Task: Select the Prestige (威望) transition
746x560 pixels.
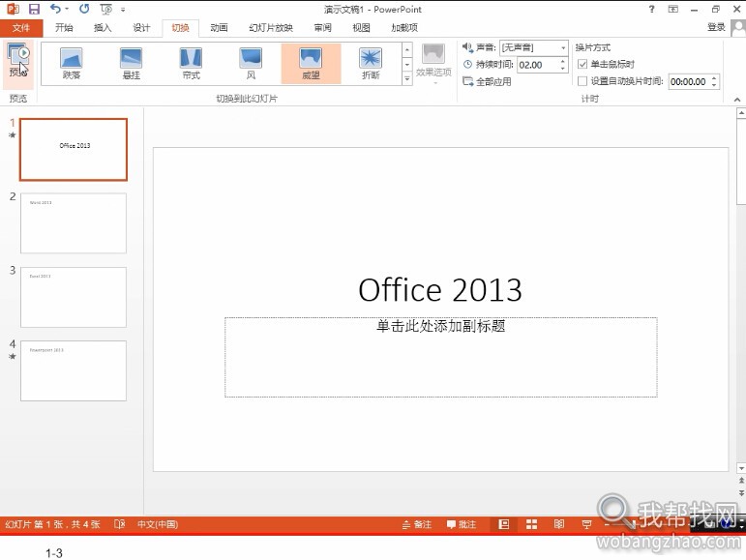Action: (312, 64)
